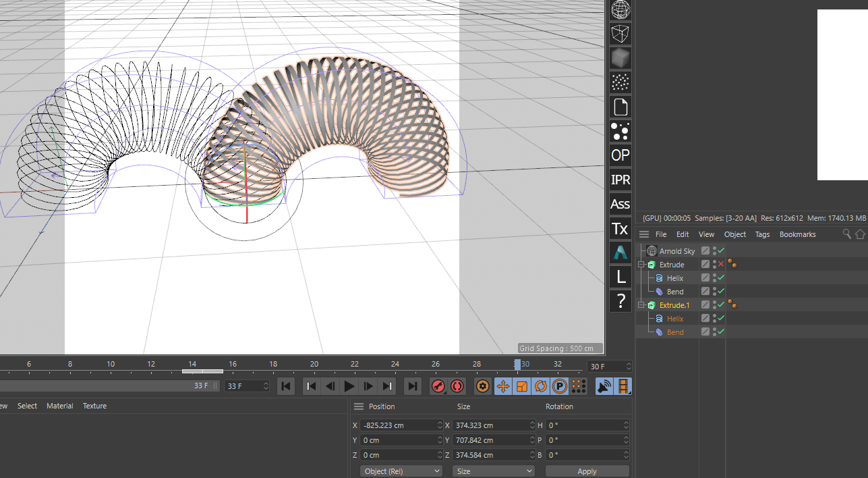Open the Arnold Ass export icon
Viewport: 868px width, 478px height.
coord(620,204)
